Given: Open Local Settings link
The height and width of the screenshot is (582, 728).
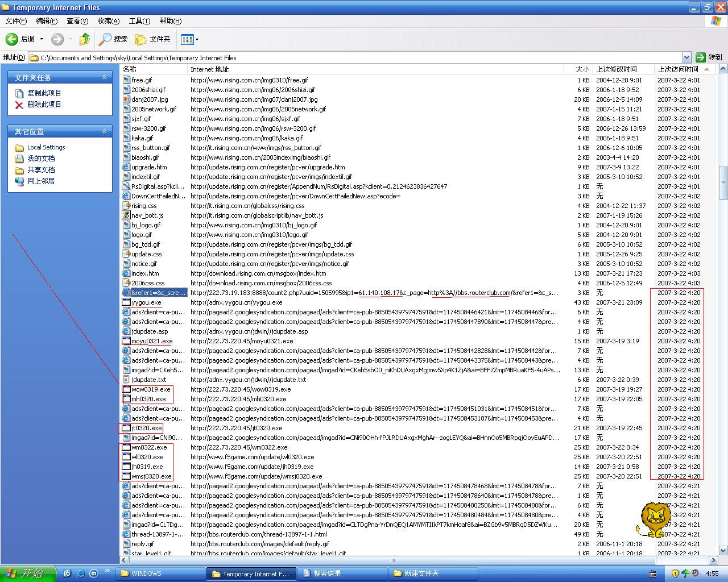Looking at the screenshot, I should coord(46,147).
